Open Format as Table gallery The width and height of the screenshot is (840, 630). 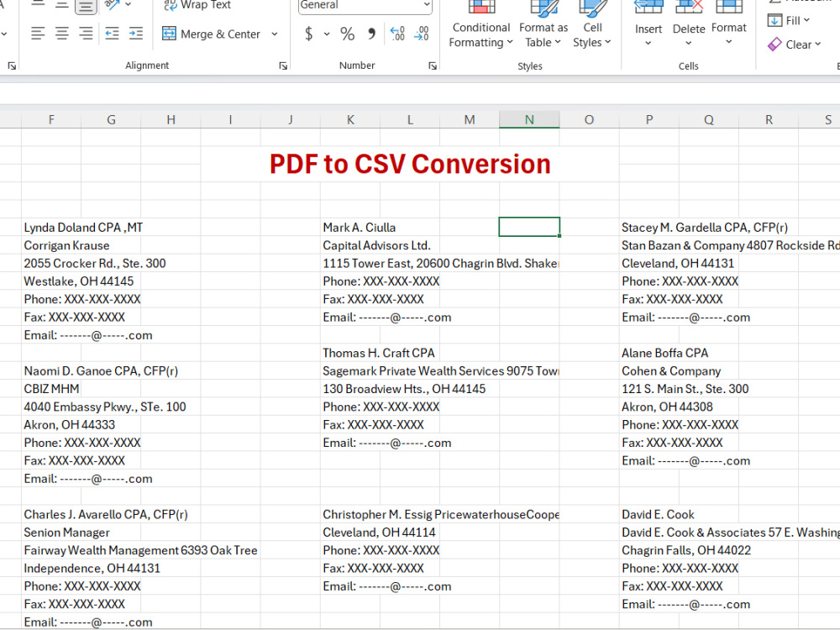click(x=543, y=24)
